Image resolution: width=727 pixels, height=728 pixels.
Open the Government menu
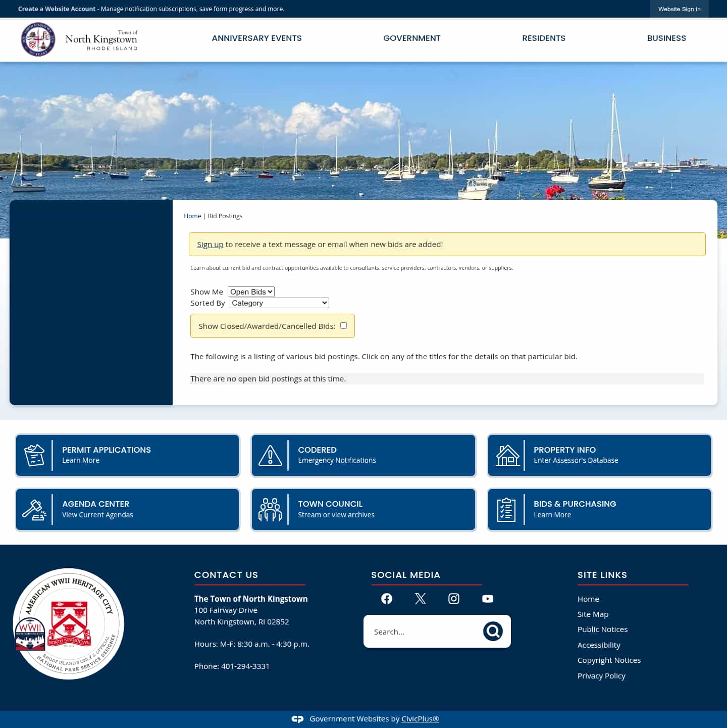tap(411, 38)
